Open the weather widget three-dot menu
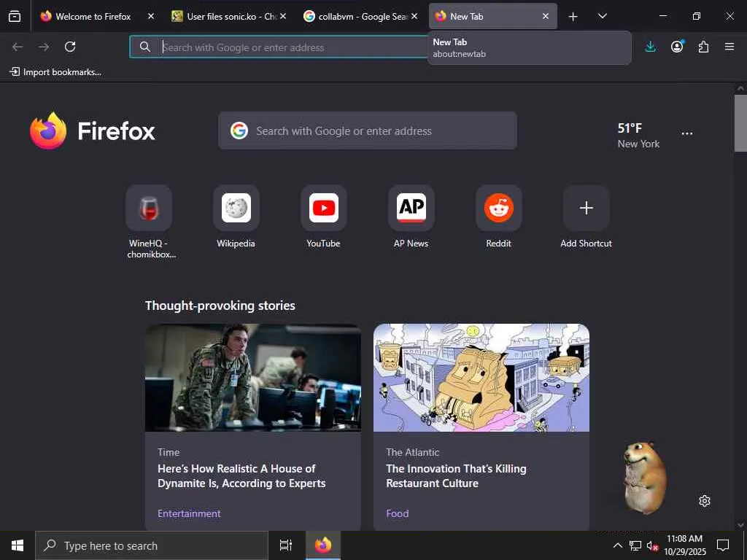 click(x=687, y=134)
